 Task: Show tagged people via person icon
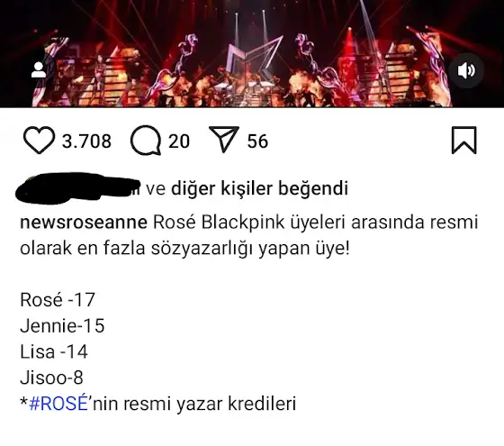[38, 70]
